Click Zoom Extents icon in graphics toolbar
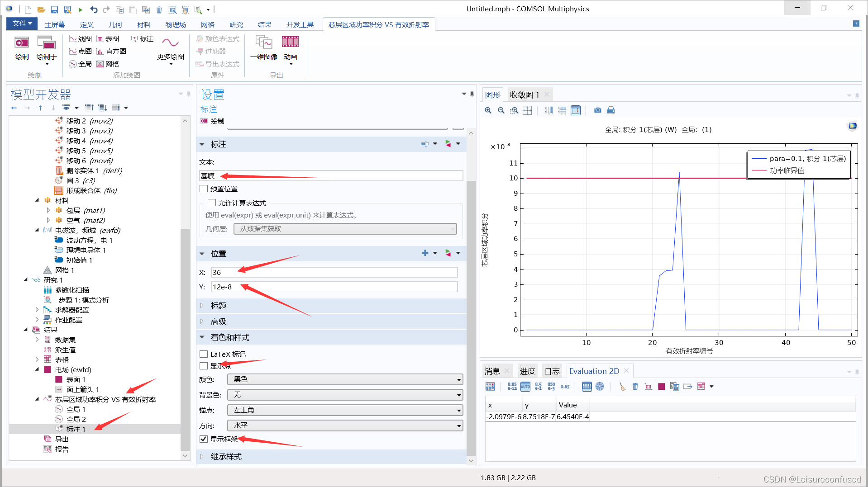Viewport: 868px width, 487px height. pyautogui.click(x=527, y=110)
